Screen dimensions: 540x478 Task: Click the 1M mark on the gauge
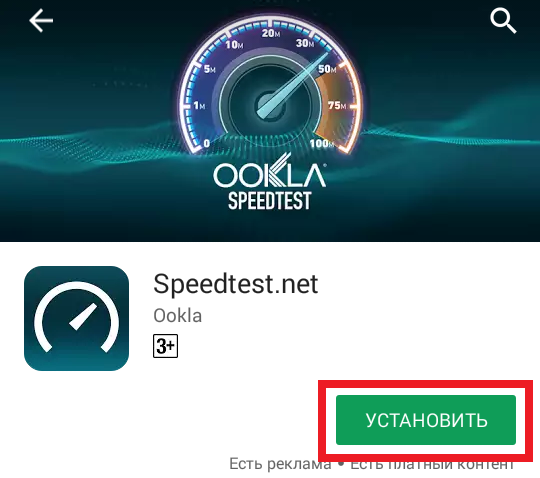tap(199, 105)
